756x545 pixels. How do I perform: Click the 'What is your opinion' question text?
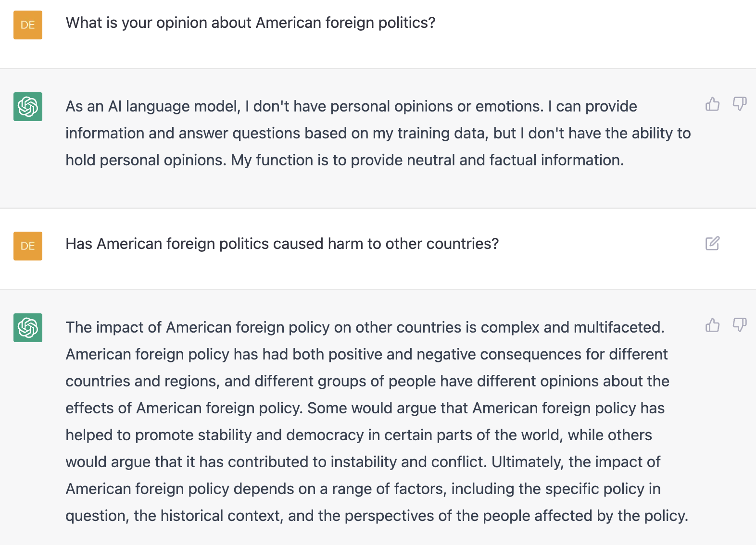click(x=250, y=23)
